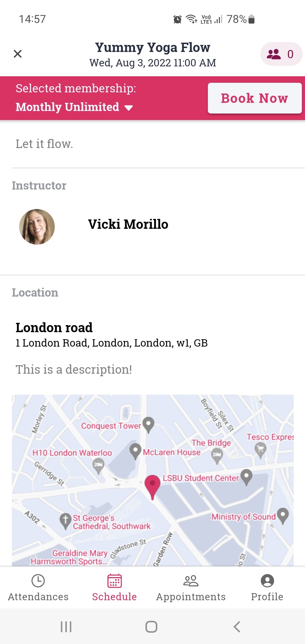Go to the Appointments tab
The height and width of the screenshot is (644, 305).
191,588
